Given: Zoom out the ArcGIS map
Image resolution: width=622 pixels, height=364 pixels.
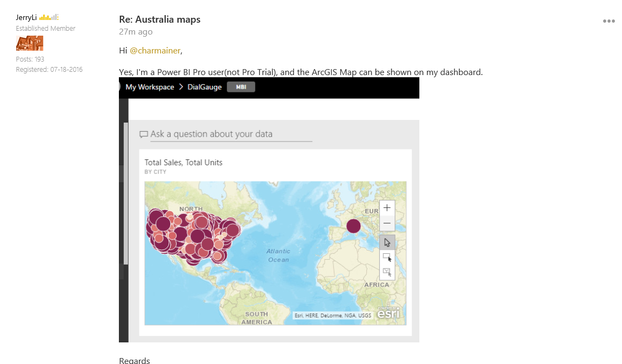Looking at the screenshot, I should pos(387,223).
